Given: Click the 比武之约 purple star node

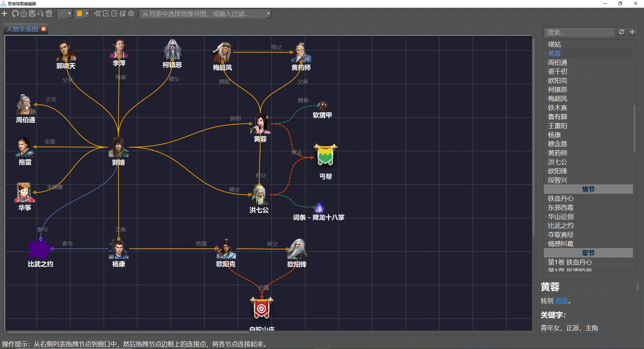Looking at the screenshot, I should (41, 249).
